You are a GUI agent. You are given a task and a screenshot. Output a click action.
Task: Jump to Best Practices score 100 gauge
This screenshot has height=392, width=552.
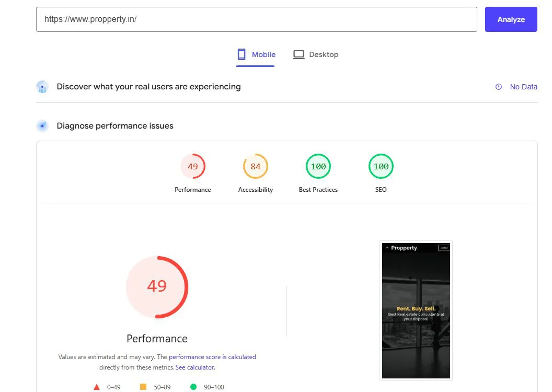pyautogui.click(x=318, y=166)
